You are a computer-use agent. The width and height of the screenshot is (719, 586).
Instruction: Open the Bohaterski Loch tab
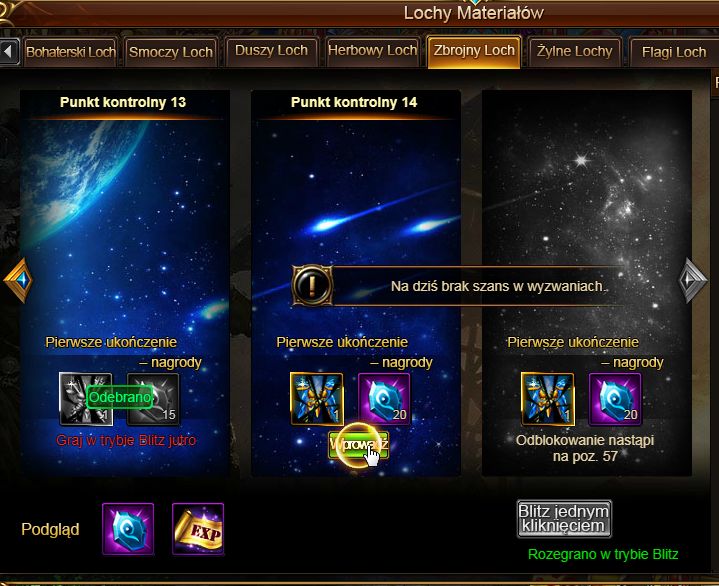tap(71, 52)
